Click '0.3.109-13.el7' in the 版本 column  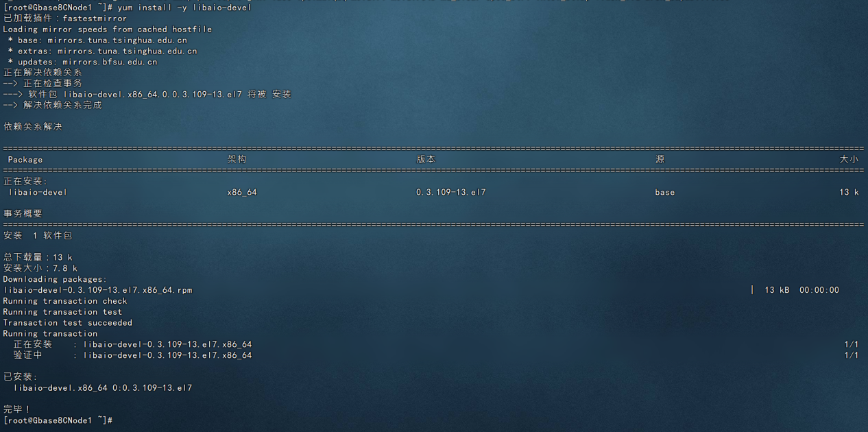coord(451,193)
